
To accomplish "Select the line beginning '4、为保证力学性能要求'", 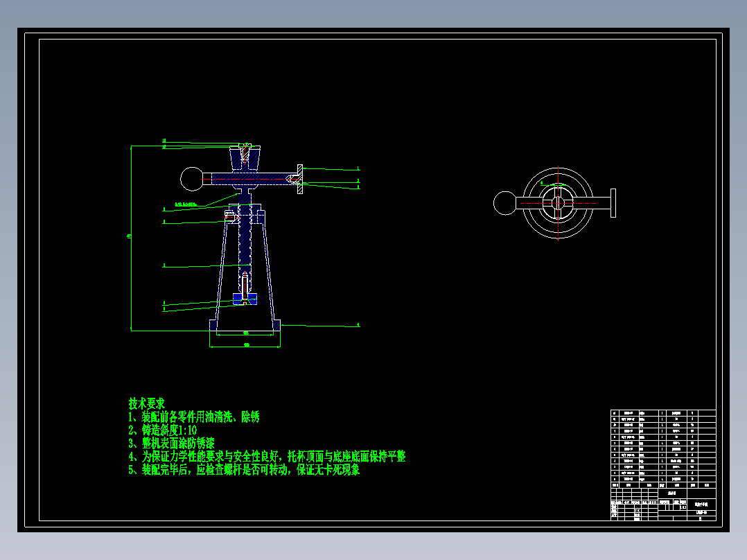I will point(267,457).
